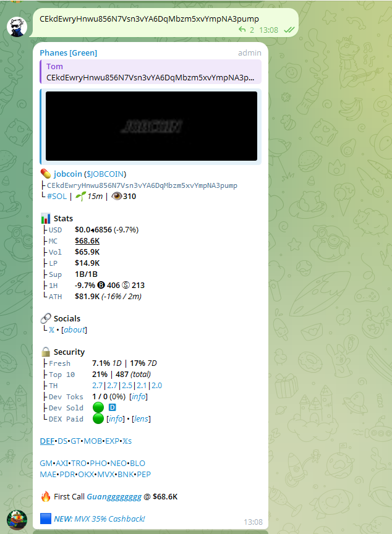Open the Phanes [Green] sender name
The width and height of the screenshot is (392, 534).
click(x=68, y=53)
